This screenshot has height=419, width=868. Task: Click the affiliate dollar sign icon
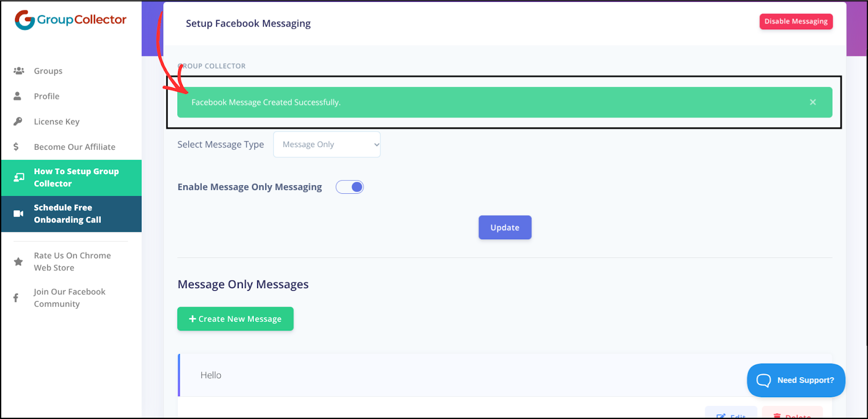click(x=16, y=147)
